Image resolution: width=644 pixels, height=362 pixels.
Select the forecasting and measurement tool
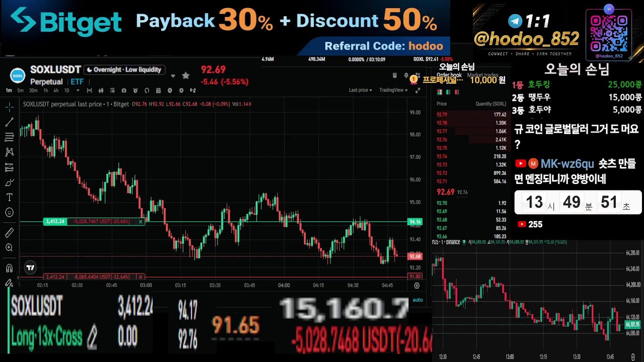tap(9, 167)
